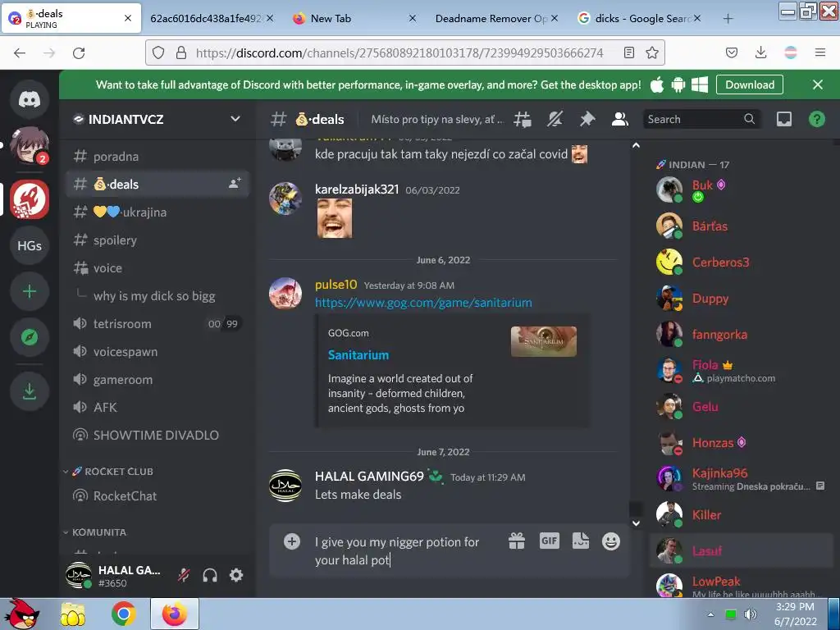Click the Sanitarium embed title link
Viewport: 840px width, 630px height.
(x=358, y=354)
